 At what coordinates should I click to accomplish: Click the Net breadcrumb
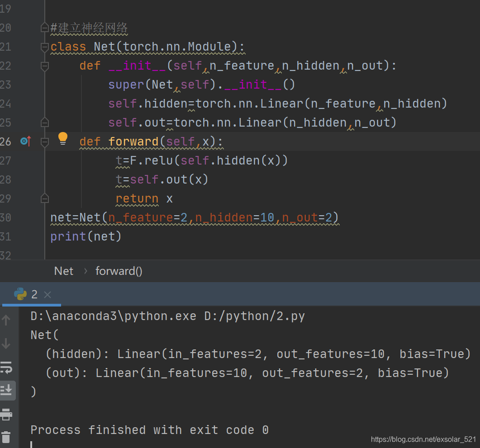click(x=64, y=271)
